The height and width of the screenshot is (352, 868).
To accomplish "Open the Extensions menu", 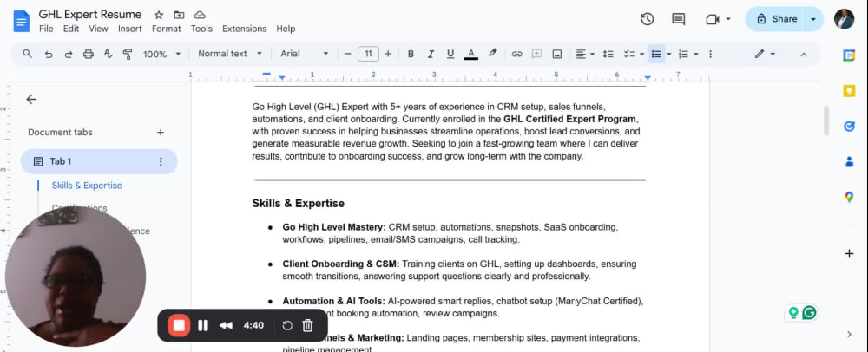I will [244, 29].
